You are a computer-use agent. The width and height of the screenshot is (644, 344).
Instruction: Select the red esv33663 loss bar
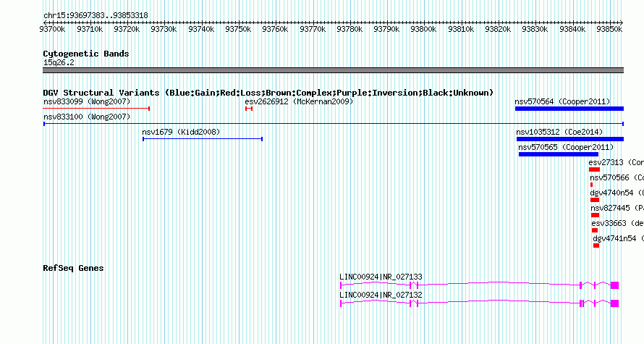(595, 230)
